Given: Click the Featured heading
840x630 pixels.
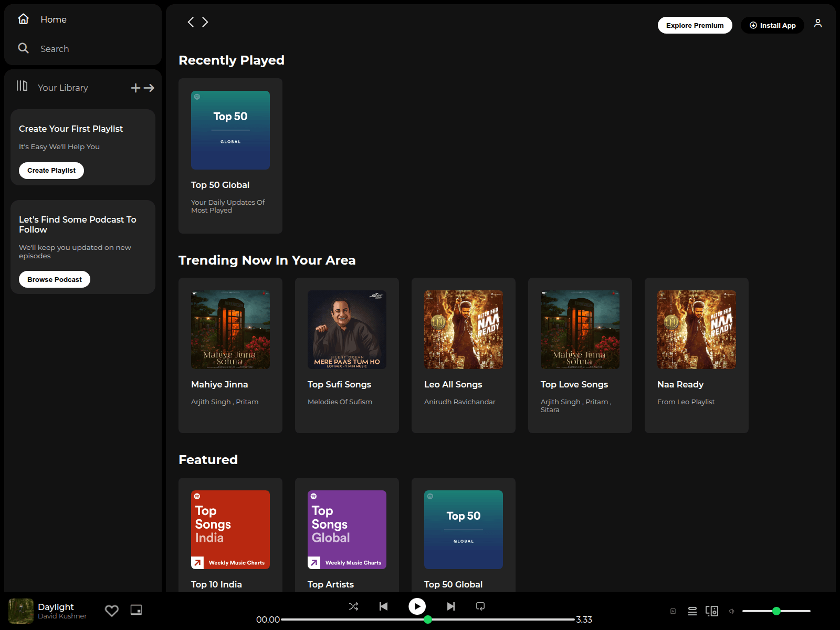Looking at the screenshot, I should coord(208,460).
